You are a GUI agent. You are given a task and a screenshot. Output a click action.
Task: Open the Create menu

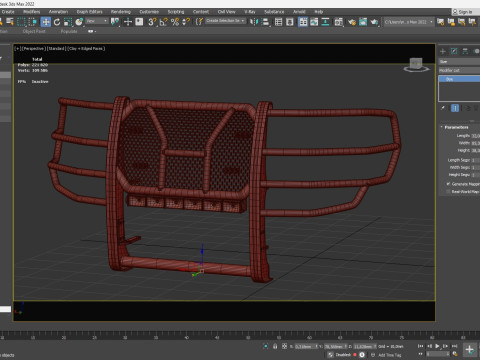pos(8,12)
